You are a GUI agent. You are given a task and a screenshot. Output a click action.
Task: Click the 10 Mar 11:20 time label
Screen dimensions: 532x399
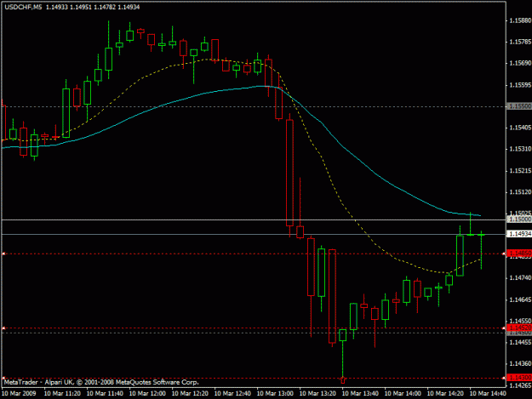point(62,394)
